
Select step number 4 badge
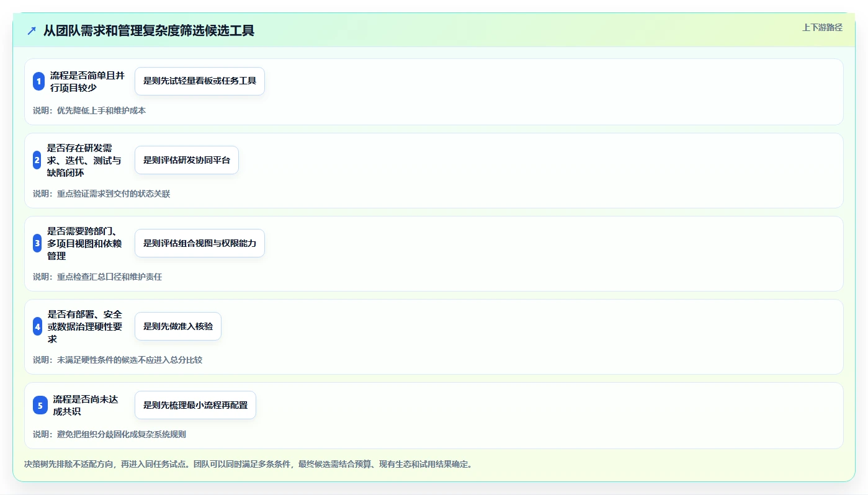[x=37, y=326]
